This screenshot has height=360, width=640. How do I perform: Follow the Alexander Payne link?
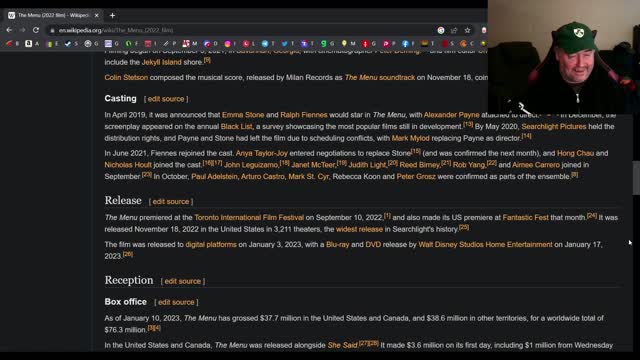[451, 115]
